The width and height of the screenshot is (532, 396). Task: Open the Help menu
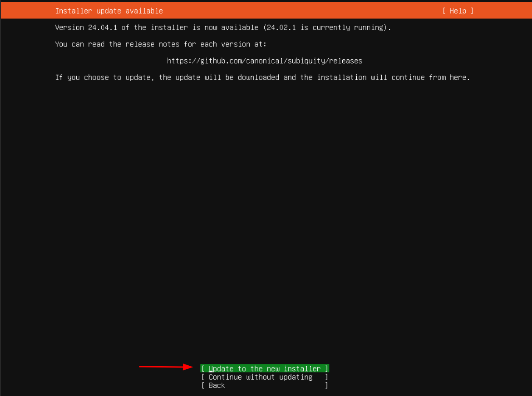click(458, 11)
